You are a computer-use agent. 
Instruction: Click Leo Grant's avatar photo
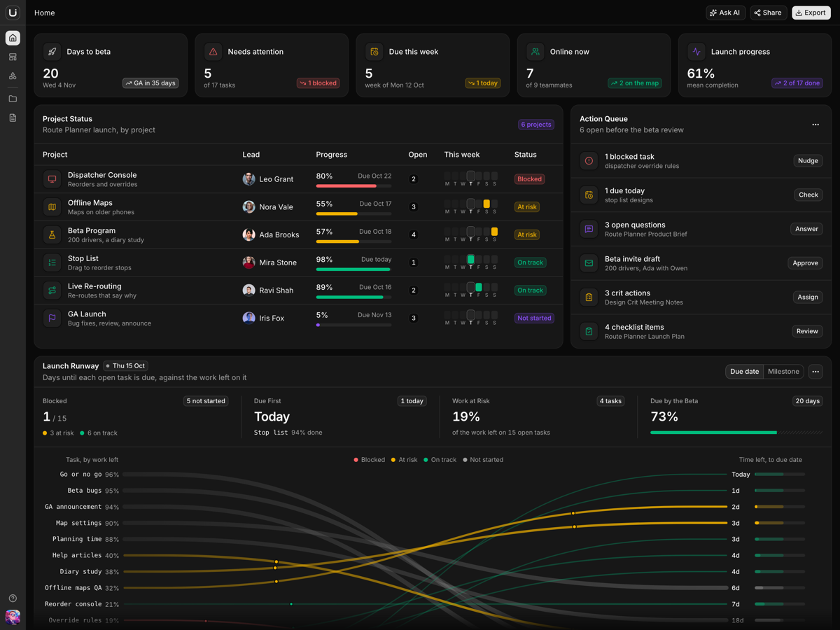248,179
